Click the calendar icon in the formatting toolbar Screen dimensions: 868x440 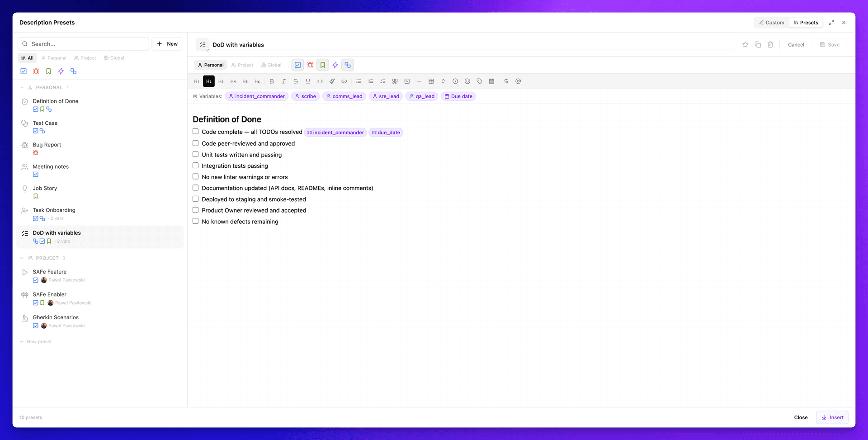point(491,81)
